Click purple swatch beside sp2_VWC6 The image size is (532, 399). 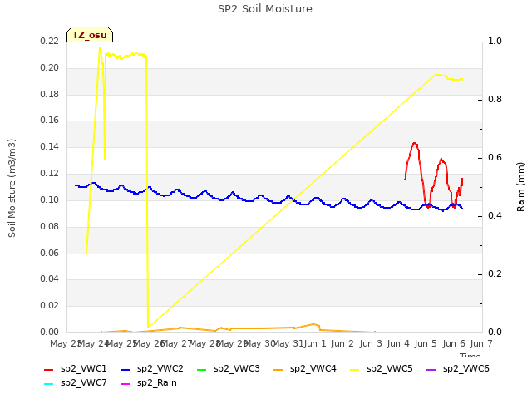pyautogui.click(x=431, y=369)
